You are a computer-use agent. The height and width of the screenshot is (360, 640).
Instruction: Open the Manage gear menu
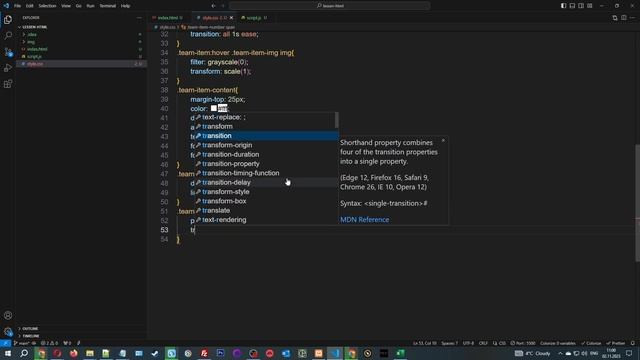[8, 331]
